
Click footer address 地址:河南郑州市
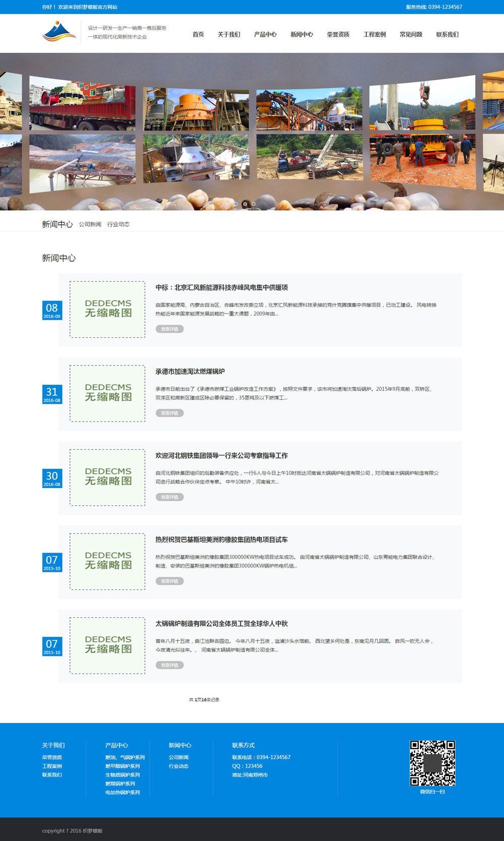tap(250, 775)
